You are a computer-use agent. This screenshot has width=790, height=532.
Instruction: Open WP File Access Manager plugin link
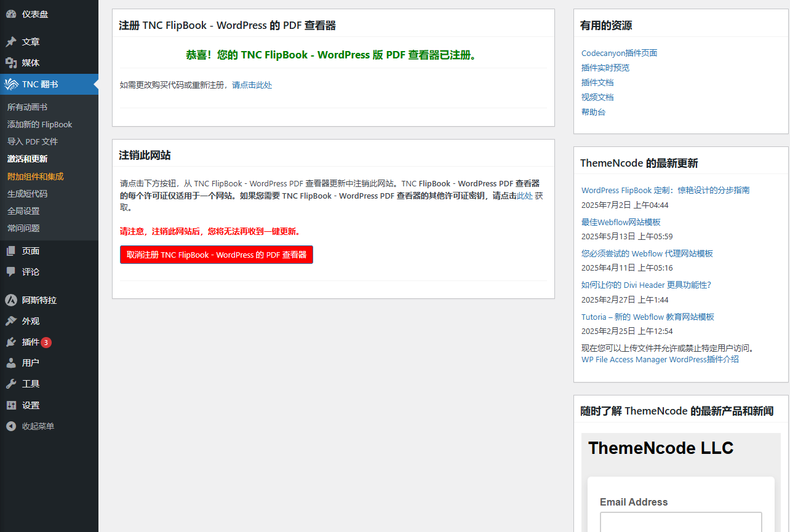click(660, 359)
